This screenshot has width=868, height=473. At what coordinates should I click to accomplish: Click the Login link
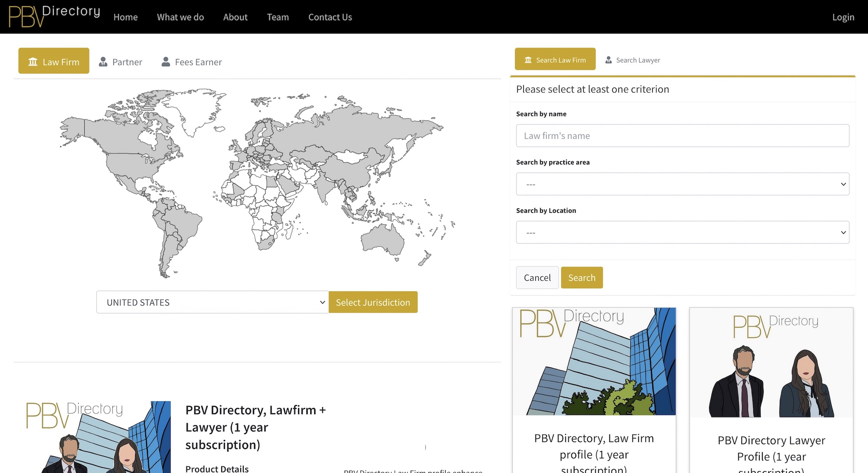click(843, 17)
